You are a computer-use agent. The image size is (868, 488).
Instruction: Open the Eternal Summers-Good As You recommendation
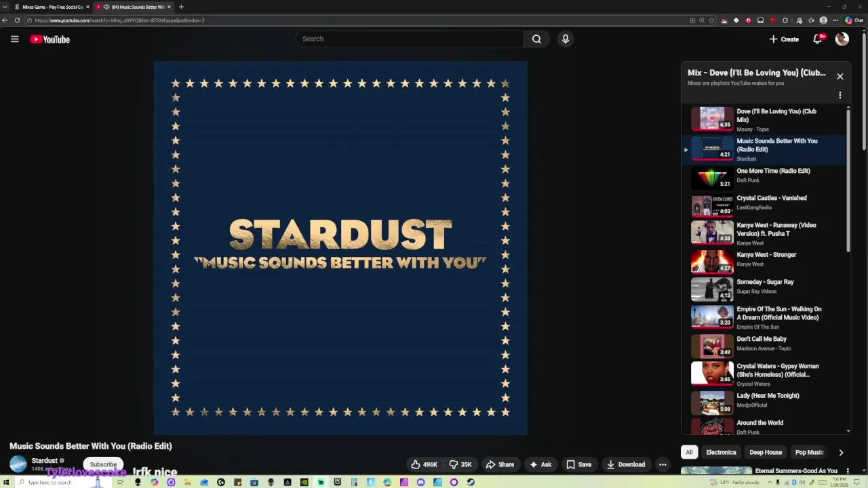(796, 470)
